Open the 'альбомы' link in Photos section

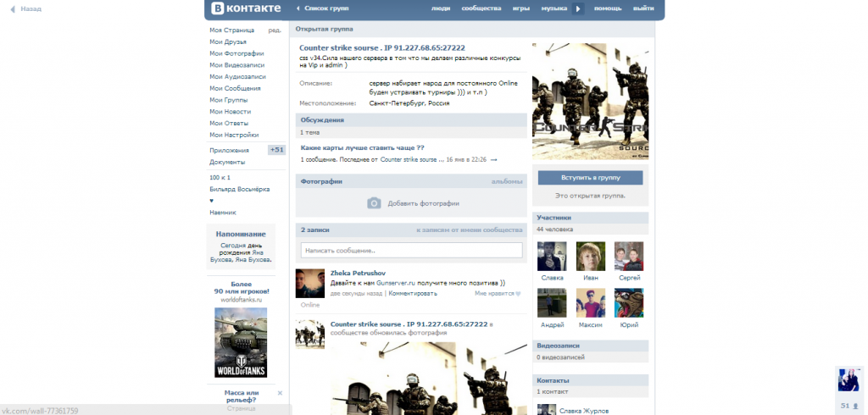(x=507, y=181)
